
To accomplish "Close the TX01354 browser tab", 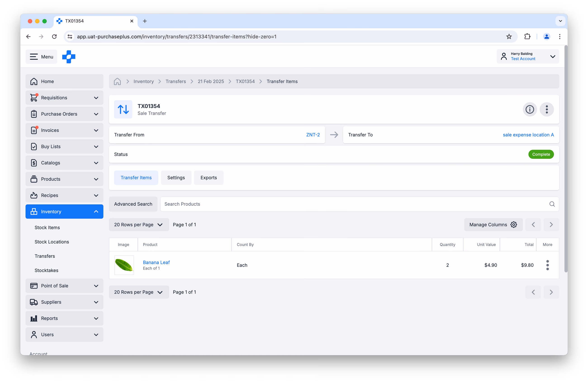I will 132,21.
